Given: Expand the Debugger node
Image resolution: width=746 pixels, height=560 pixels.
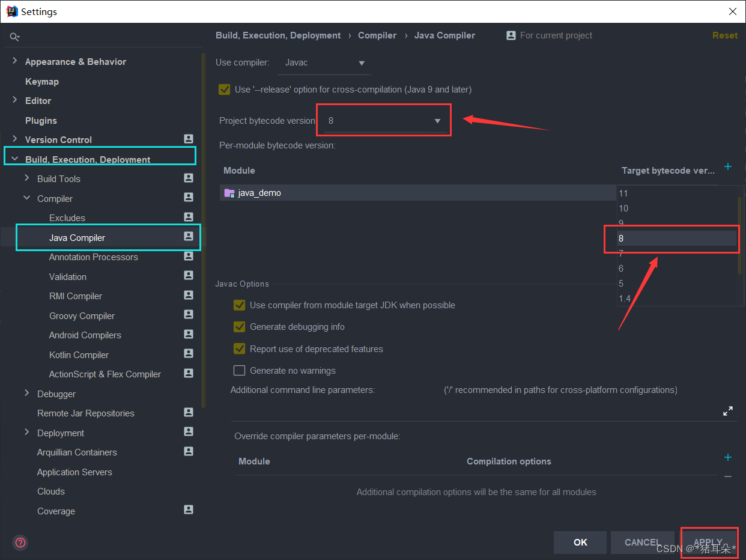Looking at the screenshot, I should [x=27, y=393].
